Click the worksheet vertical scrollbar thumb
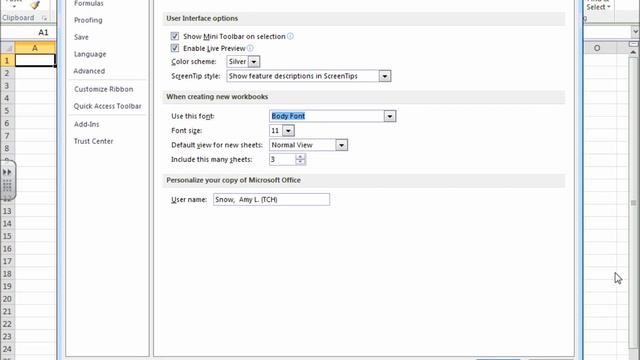This screenshot has width=640, height=360. tap(633, 203)
